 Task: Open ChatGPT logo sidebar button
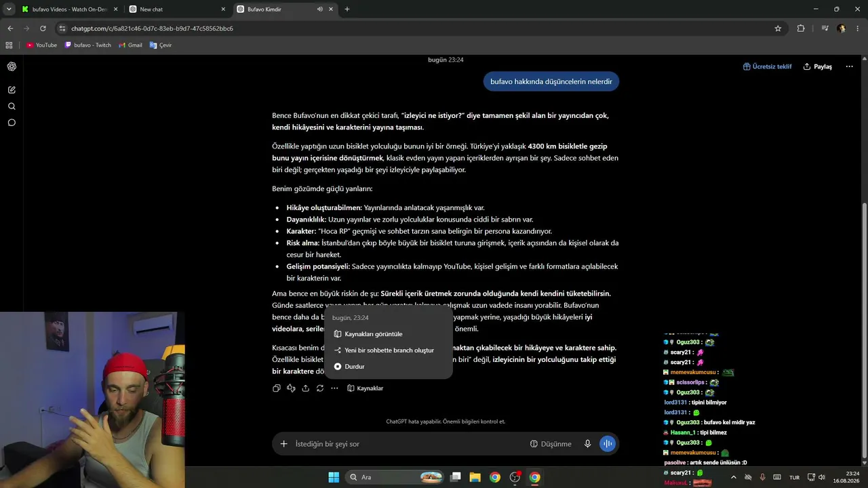[x=12, y=66]
